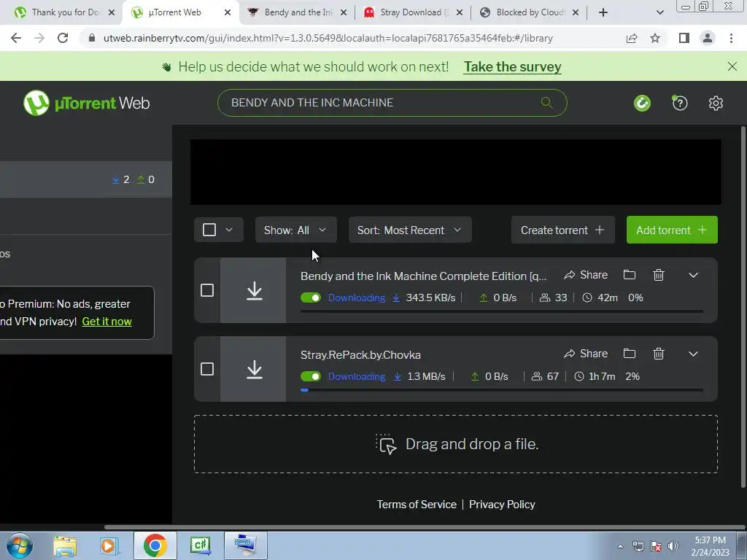Click the Add torrent button
This screenshot has height=560, width=747.
coord(672,230)
